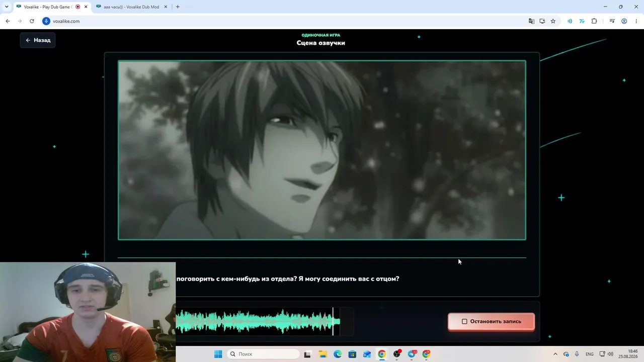Screen dimensions: 644x362
Task: Stop recording with Остановить запись button
Action: [x=491, y=321]
